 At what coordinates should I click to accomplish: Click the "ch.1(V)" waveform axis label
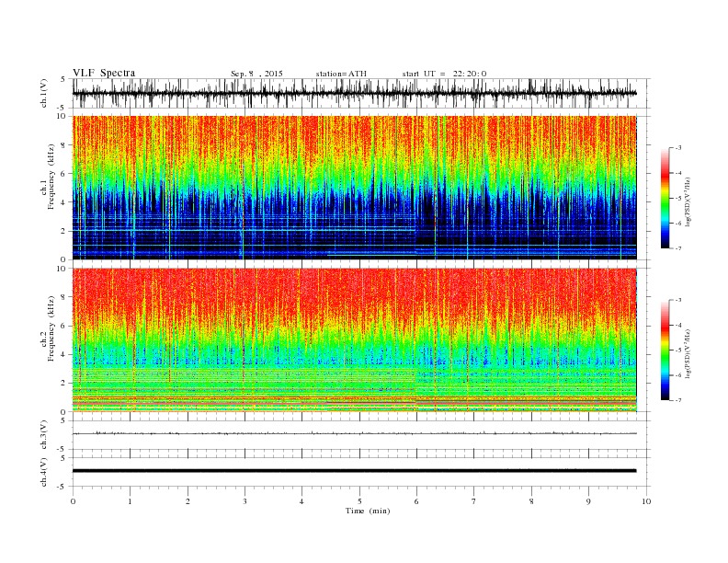pyautogui.click(x=43, y=93)
